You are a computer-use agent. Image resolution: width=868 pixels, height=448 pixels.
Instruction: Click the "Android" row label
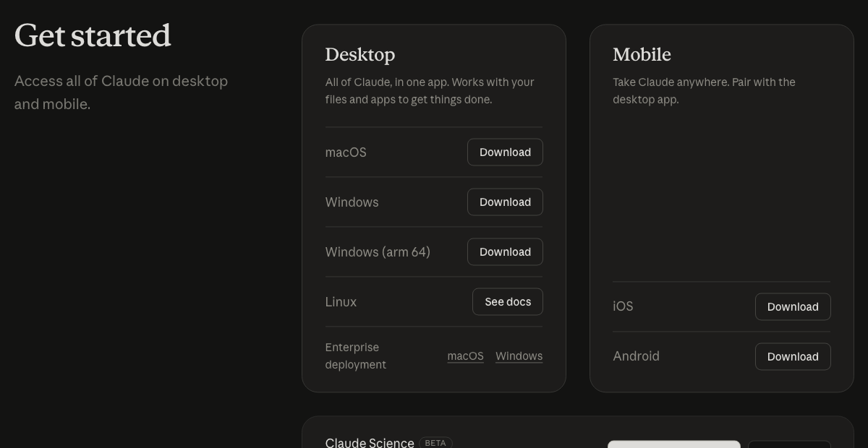coord(636,356)
